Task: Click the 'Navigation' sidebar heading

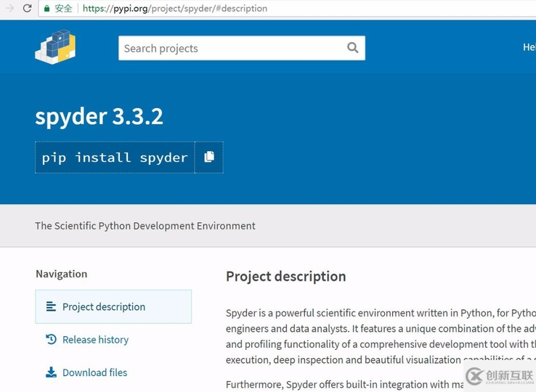Action: click(62, 274)
